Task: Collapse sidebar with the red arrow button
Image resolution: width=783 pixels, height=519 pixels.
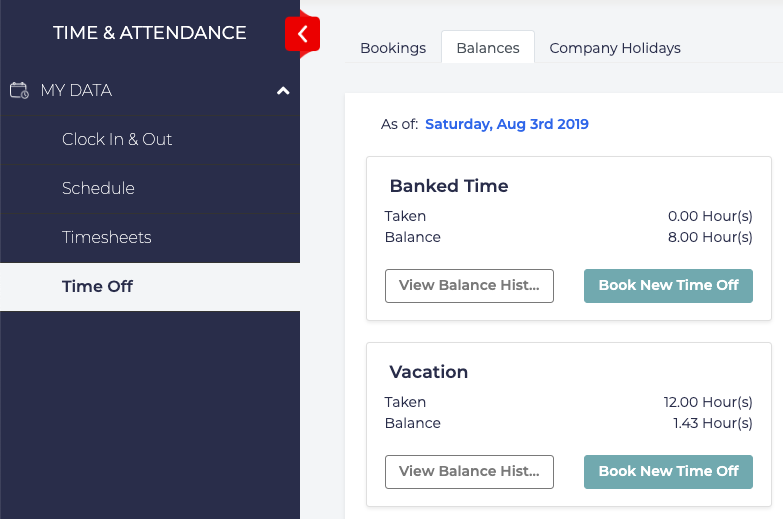Action: (302, 34)
